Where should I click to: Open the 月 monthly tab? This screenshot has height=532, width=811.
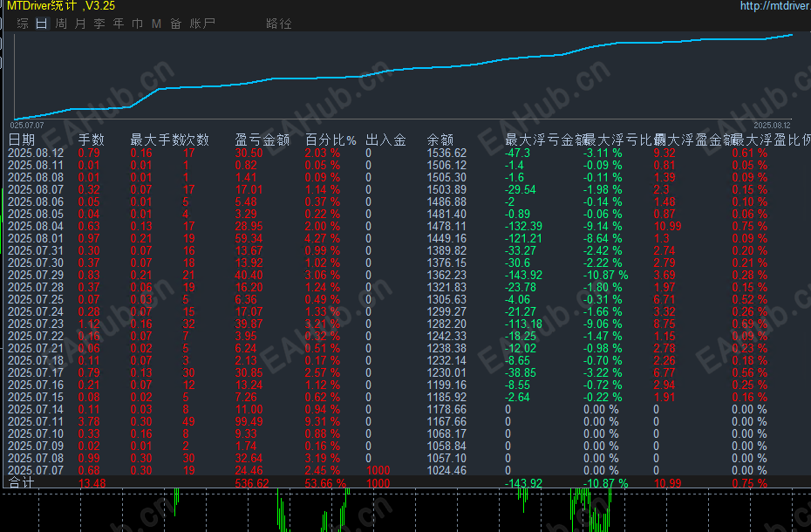tap(80, 24)
